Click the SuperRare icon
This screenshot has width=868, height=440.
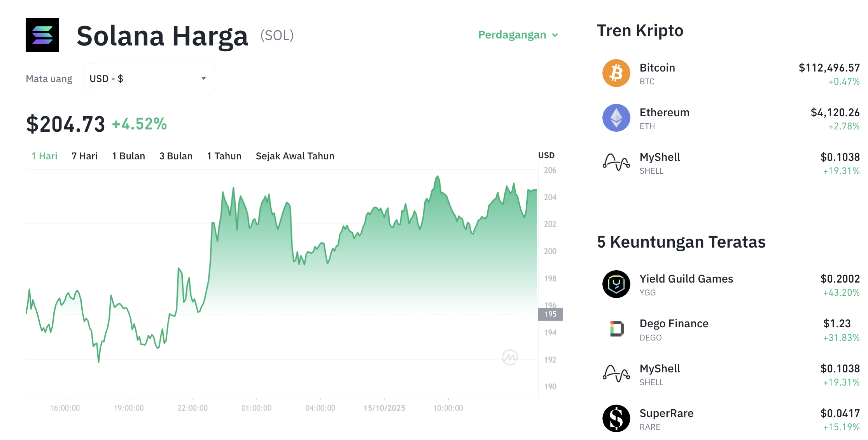(x=616, y=418)
